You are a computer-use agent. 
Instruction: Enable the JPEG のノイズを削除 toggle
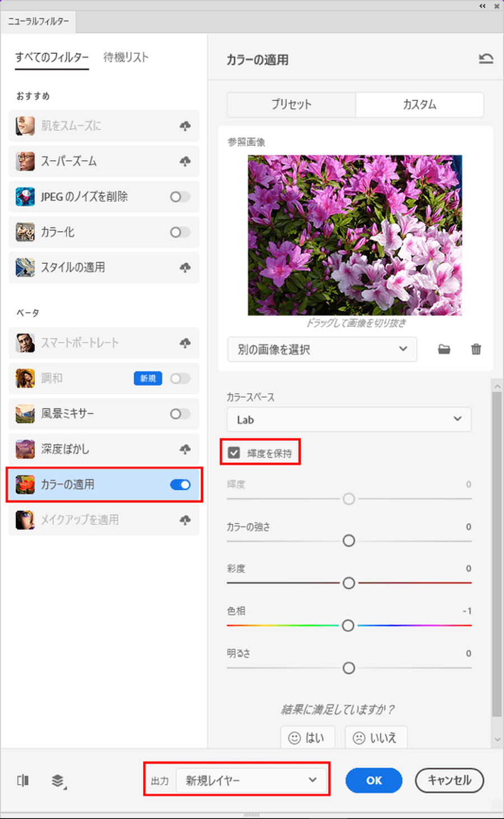click(180, 197)
